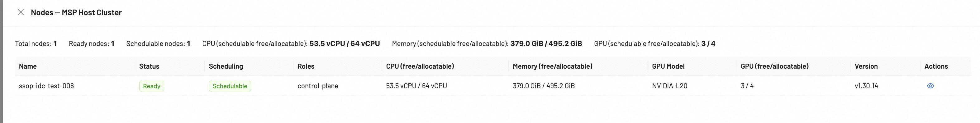Click the NVIDIA-L20 GPU model cell

pyautogui.click(x=669, y=86)
